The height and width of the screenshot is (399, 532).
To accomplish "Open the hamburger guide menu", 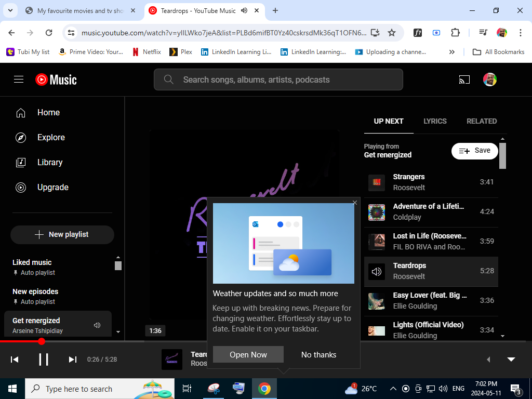I will (x=19, y=79).
